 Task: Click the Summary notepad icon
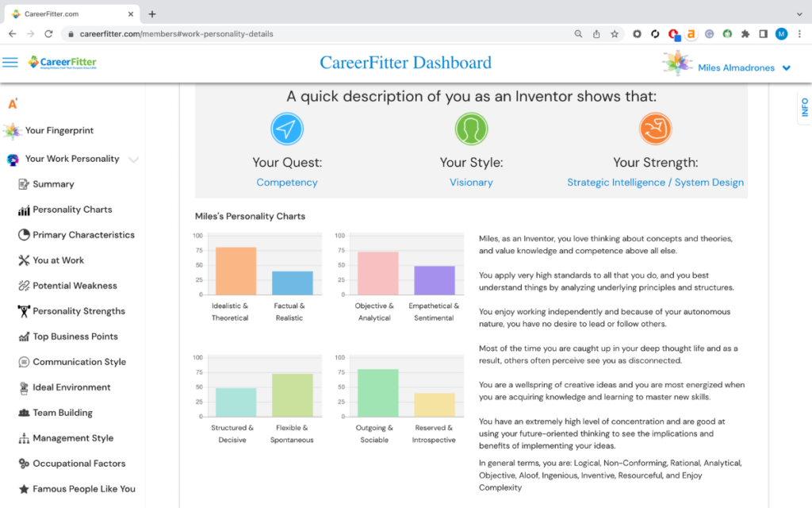pos(23,184)
